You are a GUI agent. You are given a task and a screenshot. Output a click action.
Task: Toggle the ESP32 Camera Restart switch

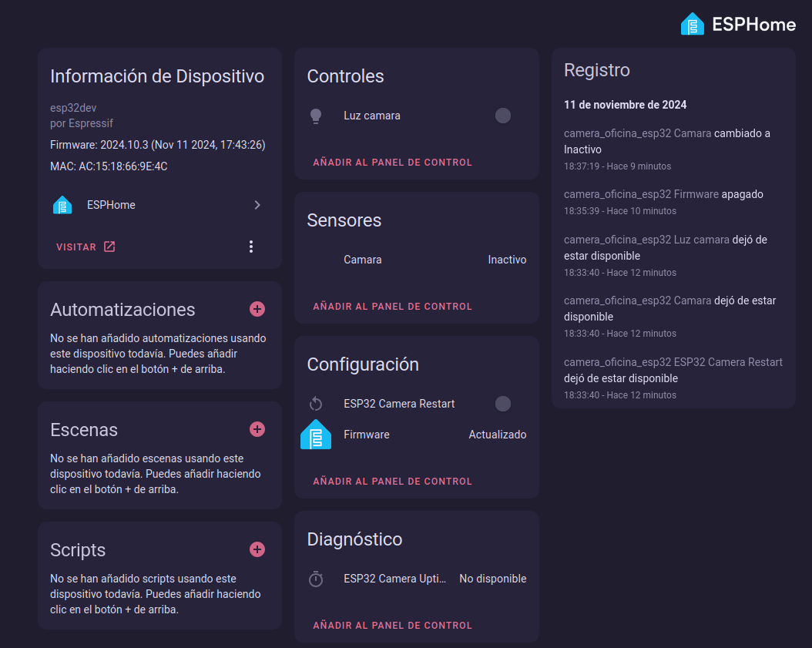(x=502, y=404)
